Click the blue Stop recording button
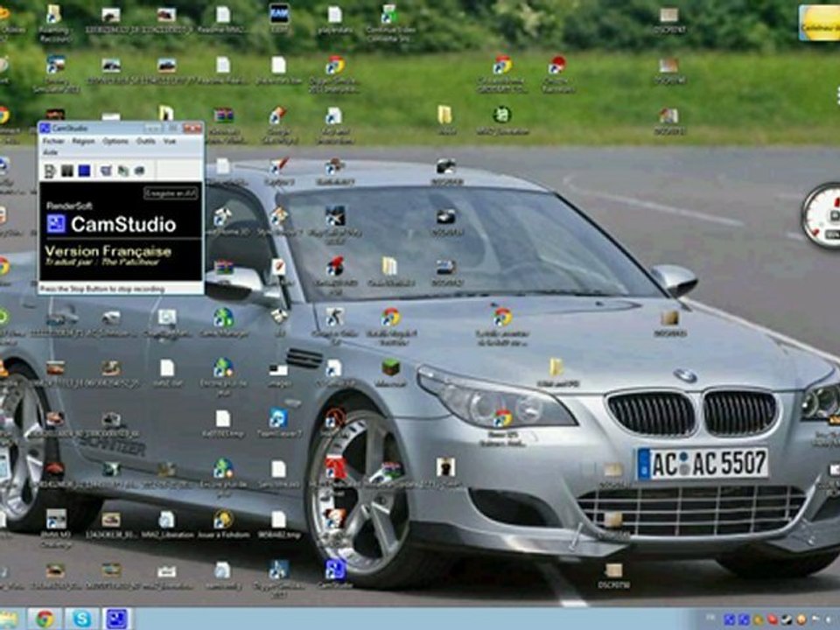The height and width of the screenshot is (630, 840). pyautogui.click(x=84, y=171)
